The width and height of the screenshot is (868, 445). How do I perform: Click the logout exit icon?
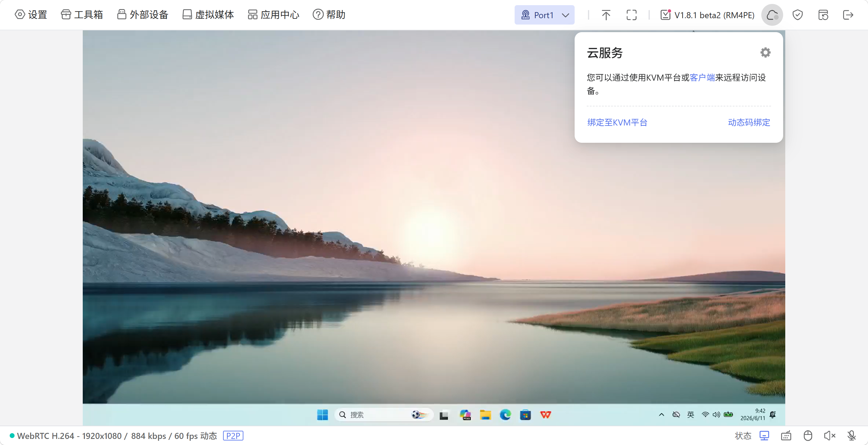[848, 15]
